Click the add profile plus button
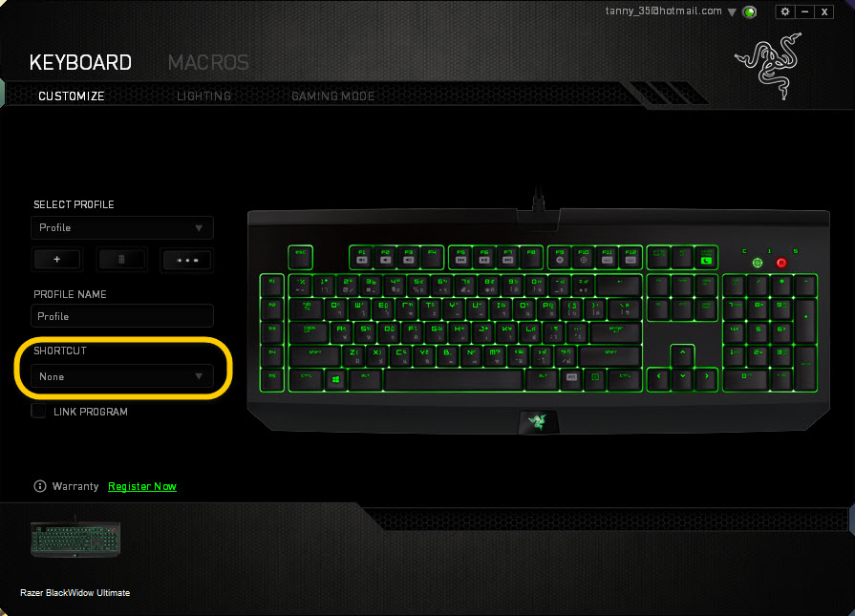This screenshot has width=855, height=616. point(57,260)
